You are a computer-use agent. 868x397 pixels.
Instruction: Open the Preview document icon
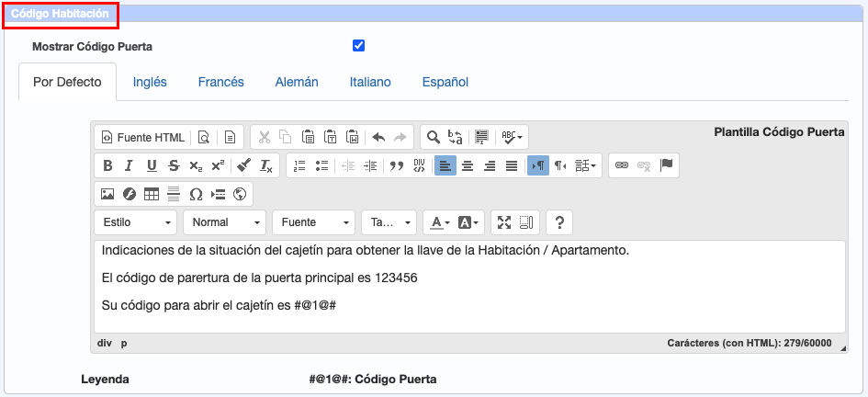pos(204,137)
